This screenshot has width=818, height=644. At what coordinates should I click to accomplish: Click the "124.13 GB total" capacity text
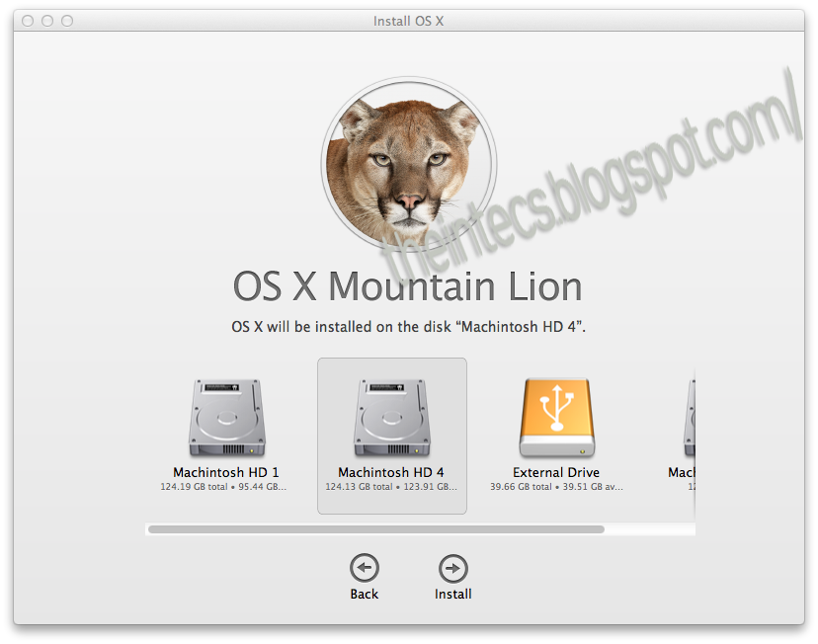click(x=359, y=487)
